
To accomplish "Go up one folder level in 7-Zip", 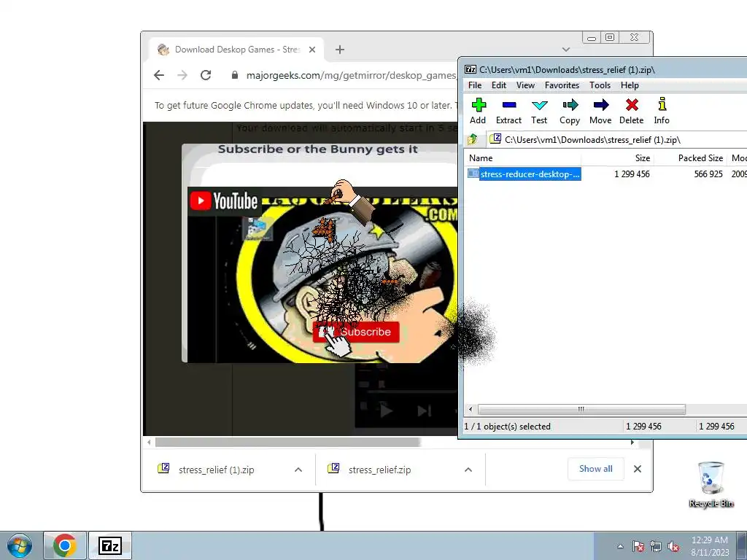I will pyautogui.click(x=473, y=139).
